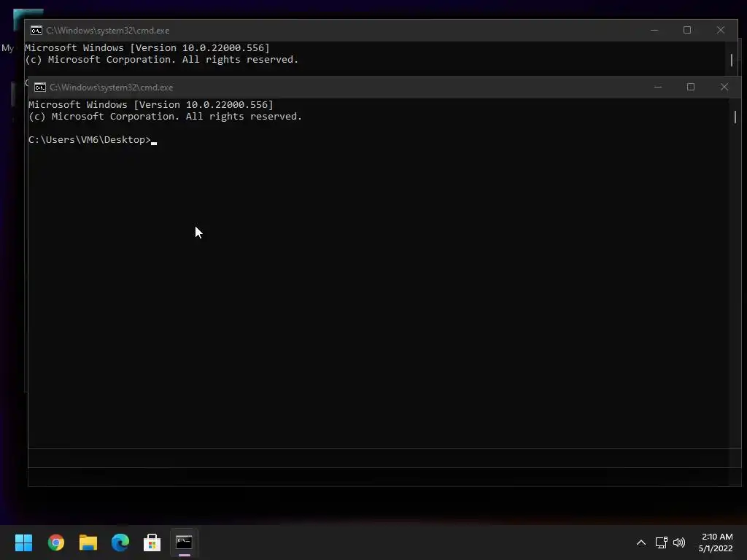This screenshot has width=747, height=560.
Task: Click back window's copyright reserved line
Action: coord(161,60)
